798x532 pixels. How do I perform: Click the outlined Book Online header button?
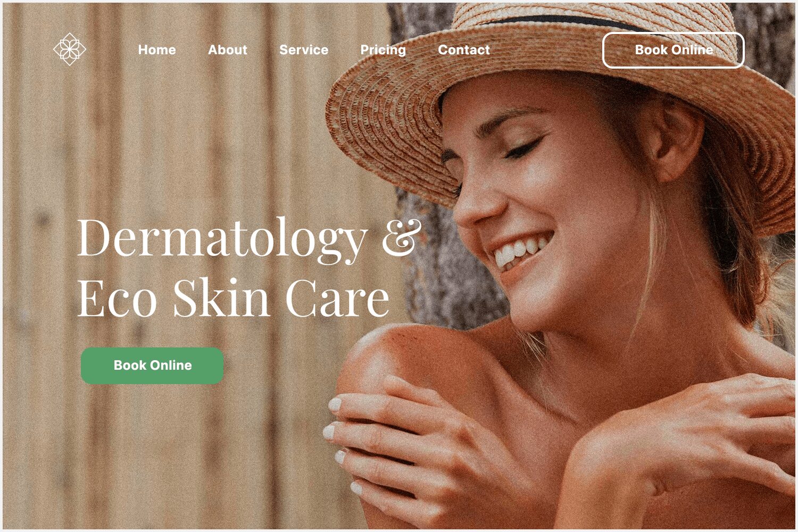click(x=673, y=50)
